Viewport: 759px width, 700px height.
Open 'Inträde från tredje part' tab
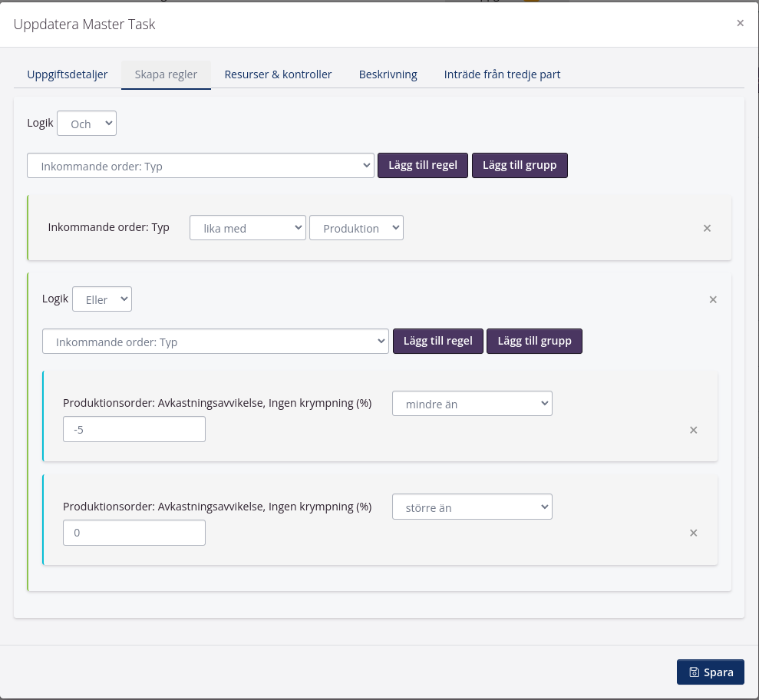502,74
